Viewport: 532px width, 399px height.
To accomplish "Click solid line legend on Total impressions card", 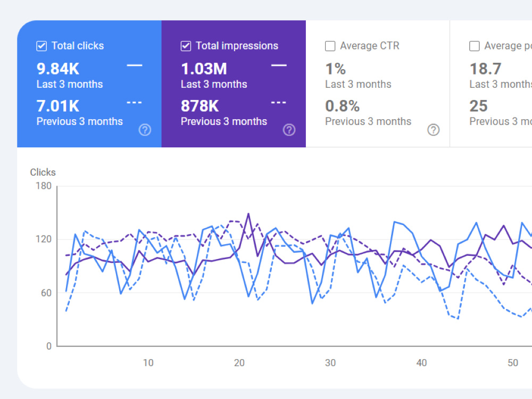I will [x=279, y=65].
